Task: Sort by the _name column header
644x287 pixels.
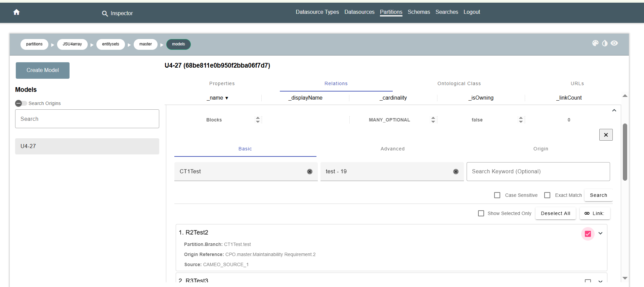Action: [x=217, y=98]
